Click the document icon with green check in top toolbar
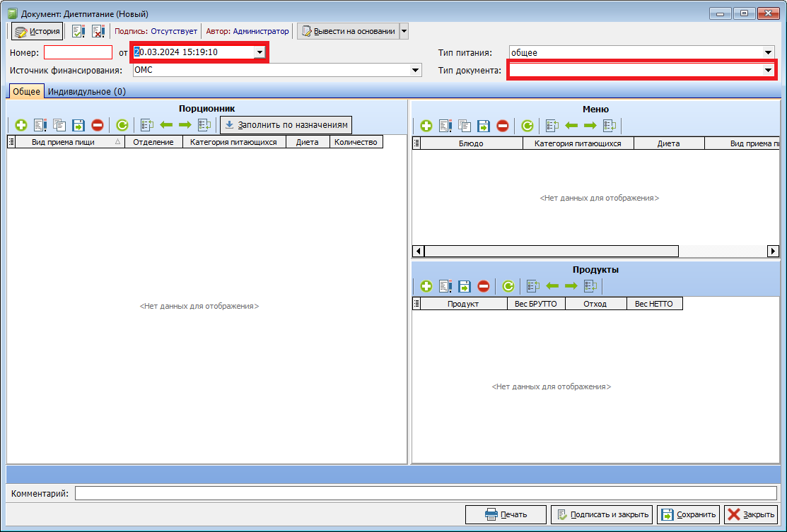The image size is (787, 532). click(x=78, y=31)
